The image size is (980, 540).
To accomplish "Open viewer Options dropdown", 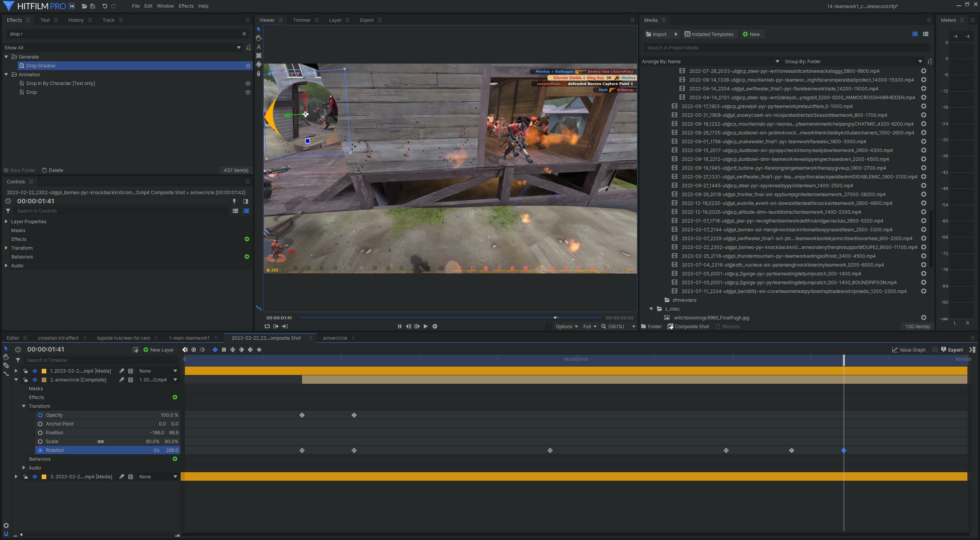I will coord(567,326).
